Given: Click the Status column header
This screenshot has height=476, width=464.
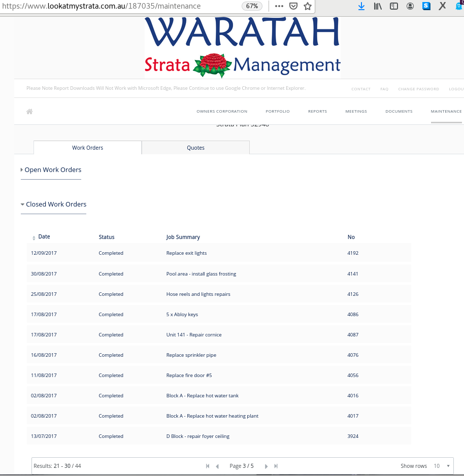Looking at the screenshot, I should [107, 237].
